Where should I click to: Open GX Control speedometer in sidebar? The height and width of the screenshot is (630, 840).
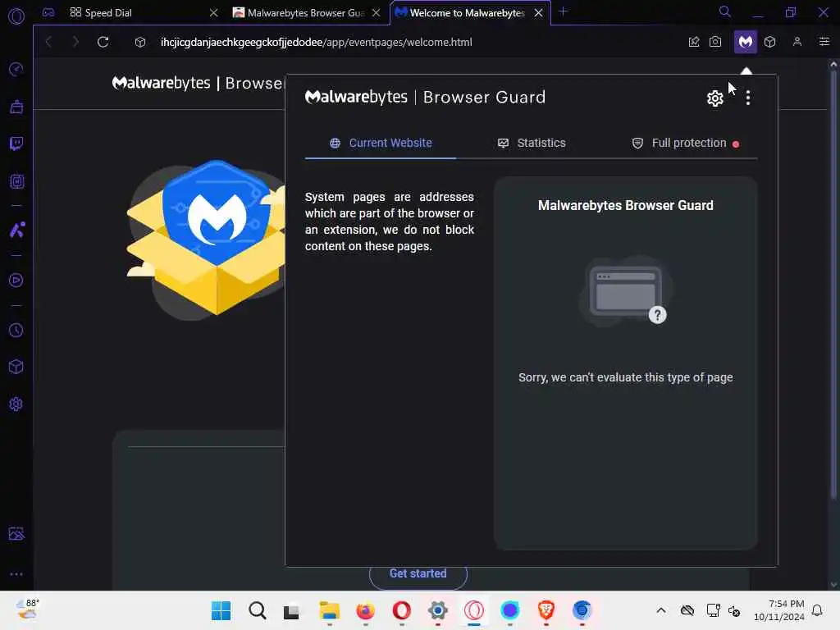click(x=16, y=69)
